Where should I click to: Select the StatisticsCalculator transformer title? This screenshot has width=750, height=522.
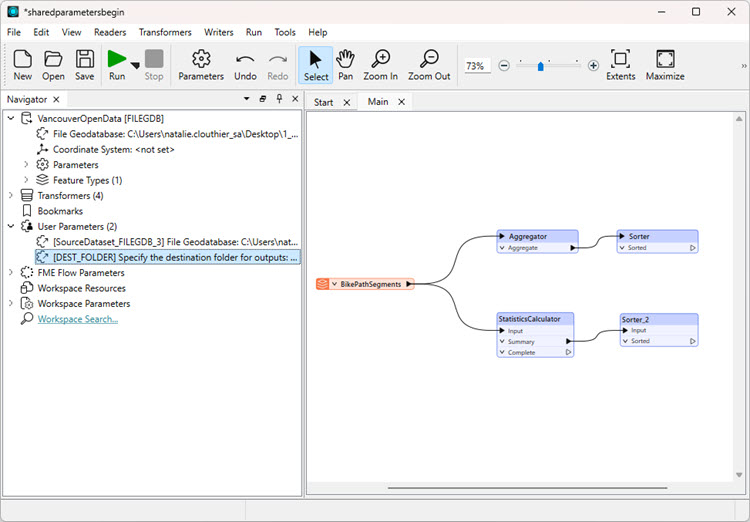529,319
